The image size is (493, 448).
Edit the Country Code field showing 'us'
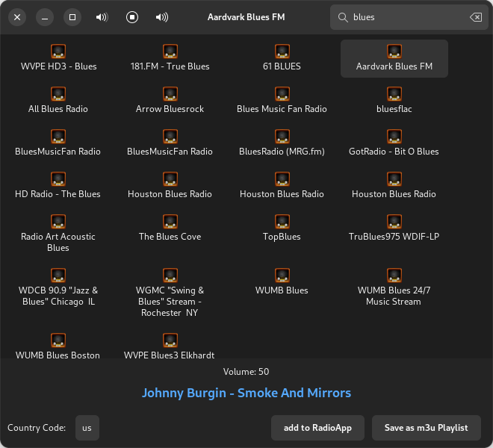[x=87, y=428]
